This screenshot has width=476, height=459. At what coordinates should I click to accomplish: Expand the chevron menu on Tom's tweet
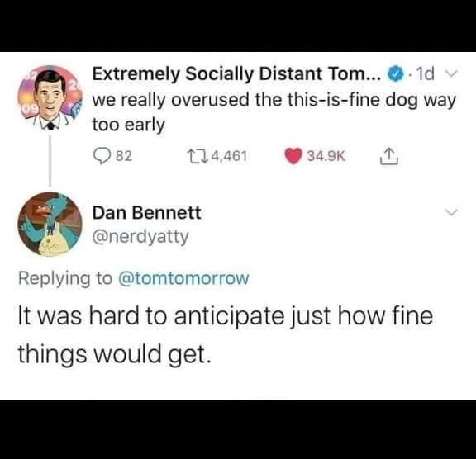[x=450, y=73]
